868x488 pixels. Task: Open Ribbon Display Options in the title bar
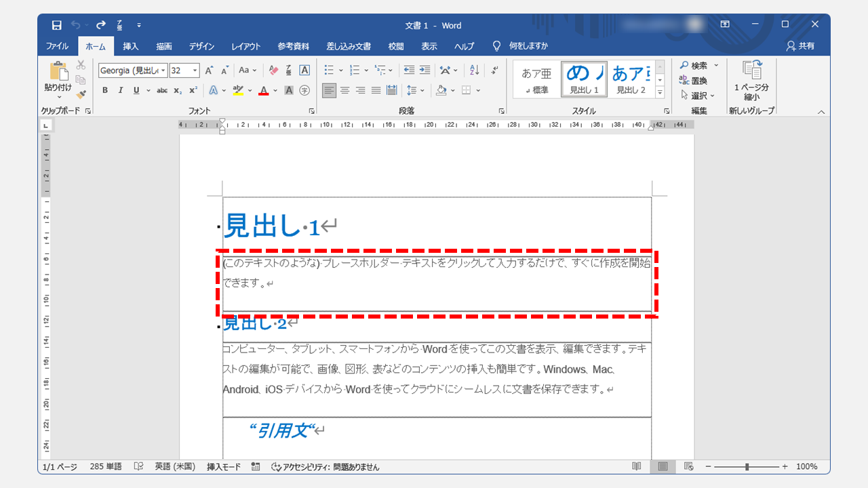click(x=725, y=24)
